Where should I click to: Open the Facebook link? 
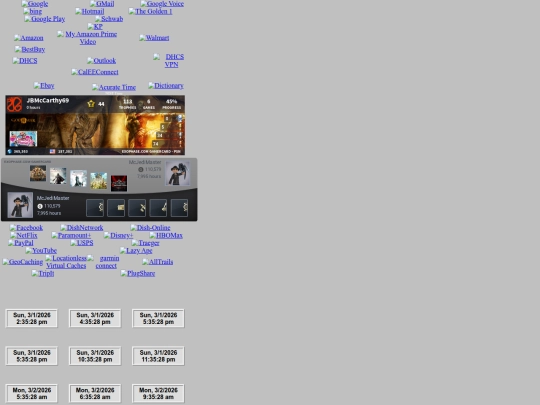tap(27, 228)
